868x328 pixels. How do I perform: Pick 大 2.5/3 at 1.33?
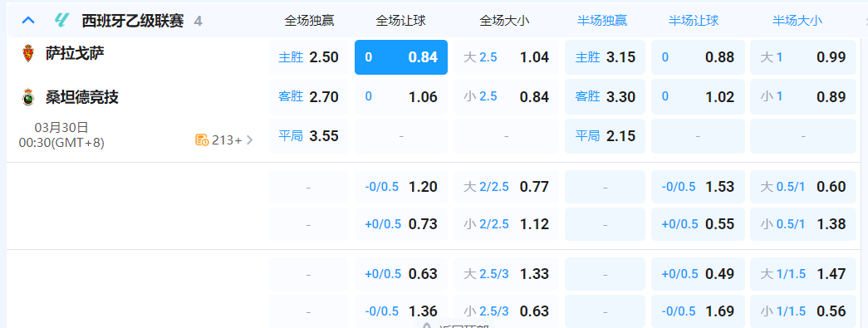(507, 274)
